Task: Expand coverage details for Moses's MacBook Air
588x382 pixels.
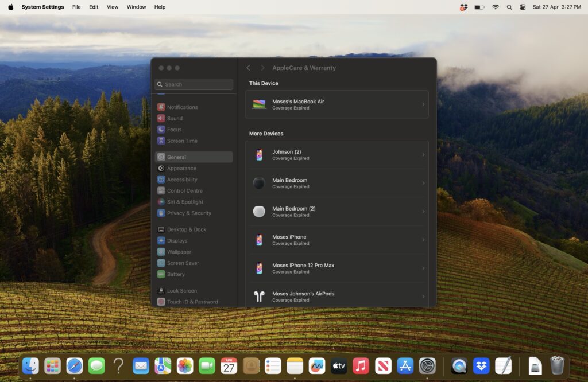Action: tap(337, 104)
